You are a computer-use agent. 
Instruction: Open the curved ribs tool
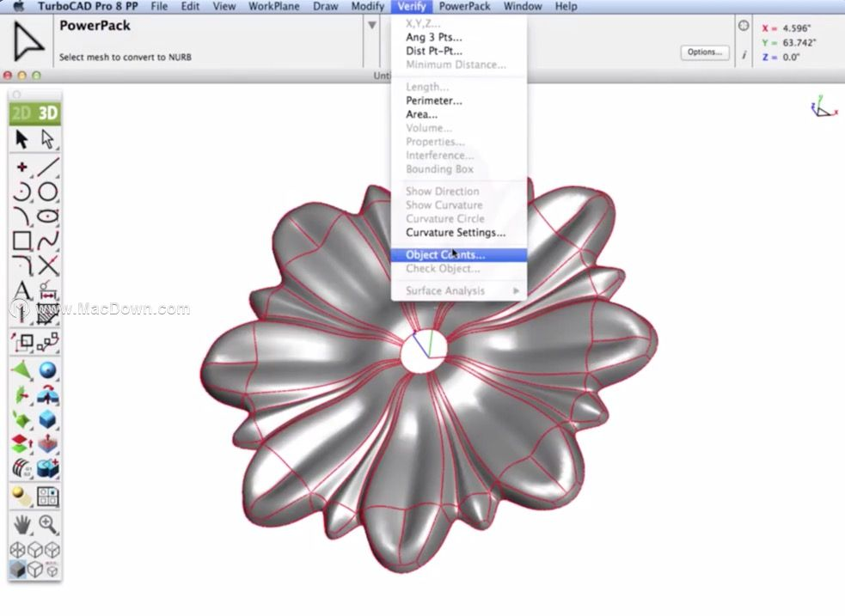tap(21, 468)
